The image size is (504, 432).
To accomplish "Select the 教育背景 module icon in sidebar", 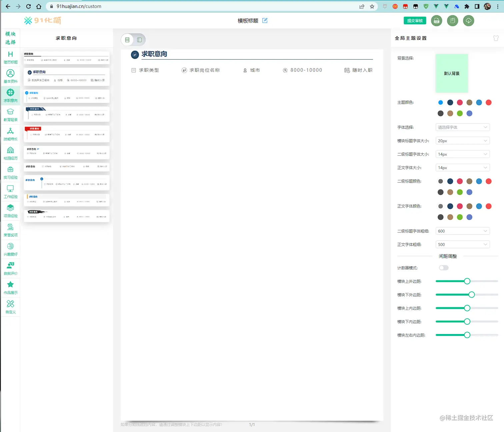I will click(10, 114).
